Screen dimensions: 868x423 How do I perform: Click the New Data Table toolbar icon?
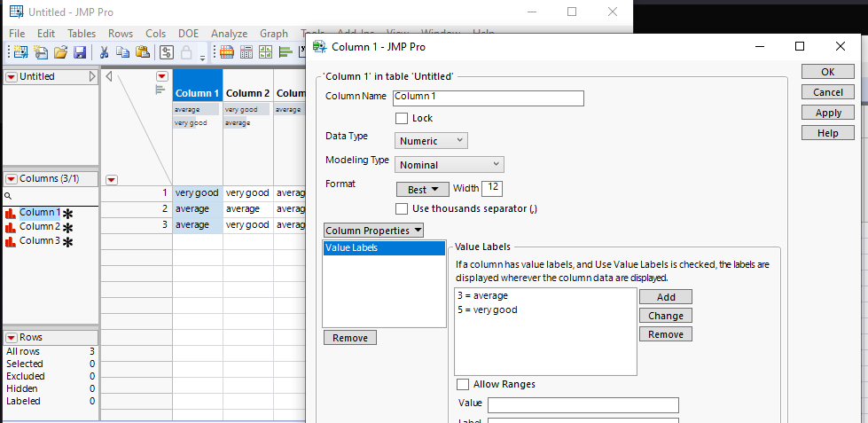[x=20, y=53]
